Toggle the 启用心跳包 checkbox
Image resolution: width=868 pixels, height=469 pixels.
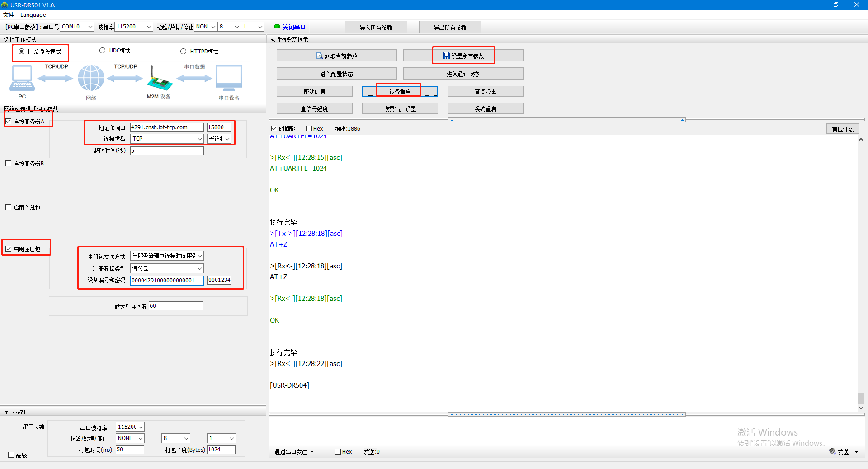(9, 207)
